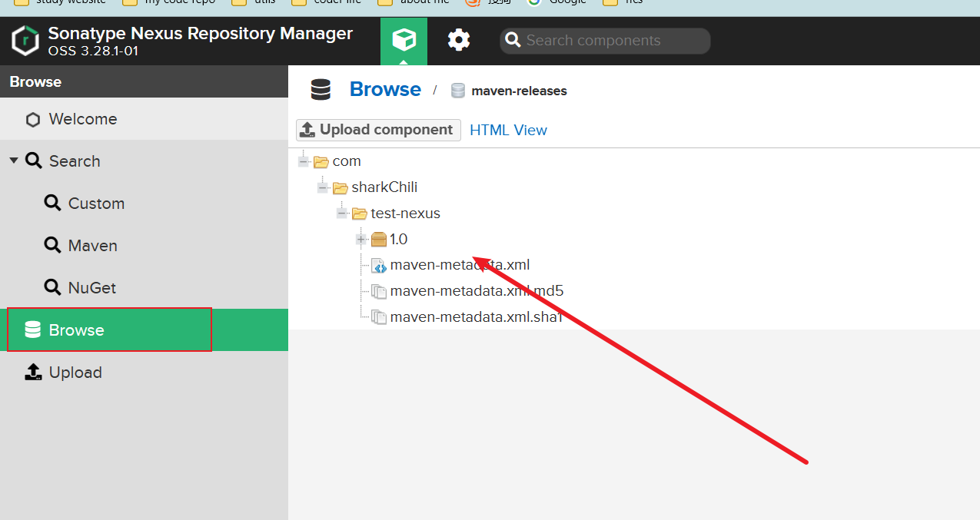Click the maven-releases repository database icon
Image resolution: width=980 pixels, height=520 pixels.
pyautogui.click(x=458, y=91)
